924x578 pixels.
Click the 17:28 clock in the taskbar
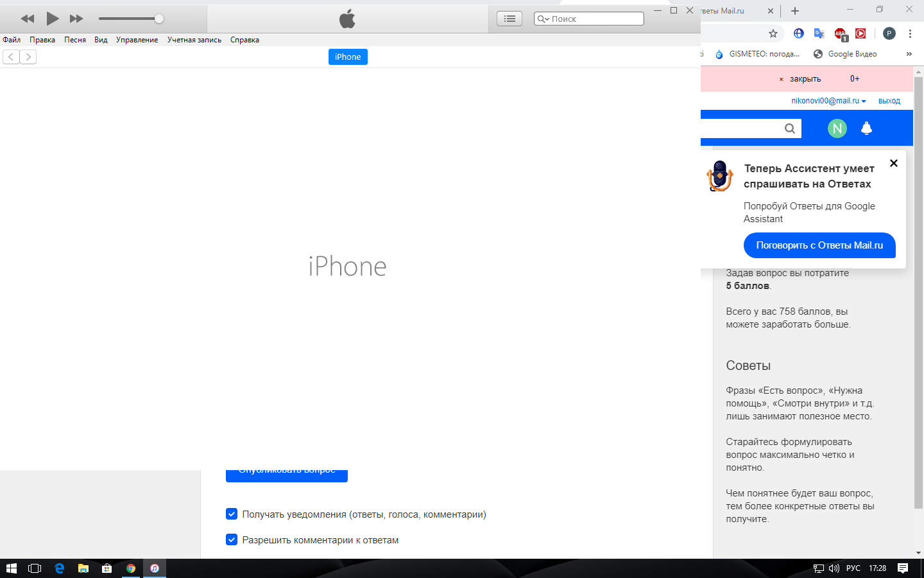click(x=877, y=568)
